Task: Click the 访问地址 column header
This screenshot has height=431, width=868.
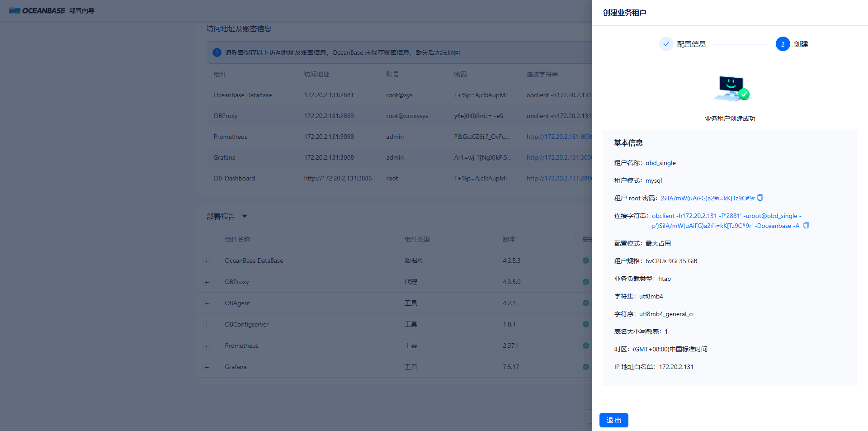Action: (316, 74)
